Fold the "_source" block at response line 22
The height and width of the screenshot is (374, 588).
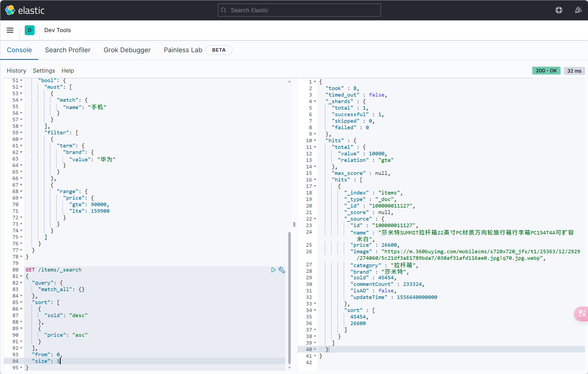click(x=315, y=219)
